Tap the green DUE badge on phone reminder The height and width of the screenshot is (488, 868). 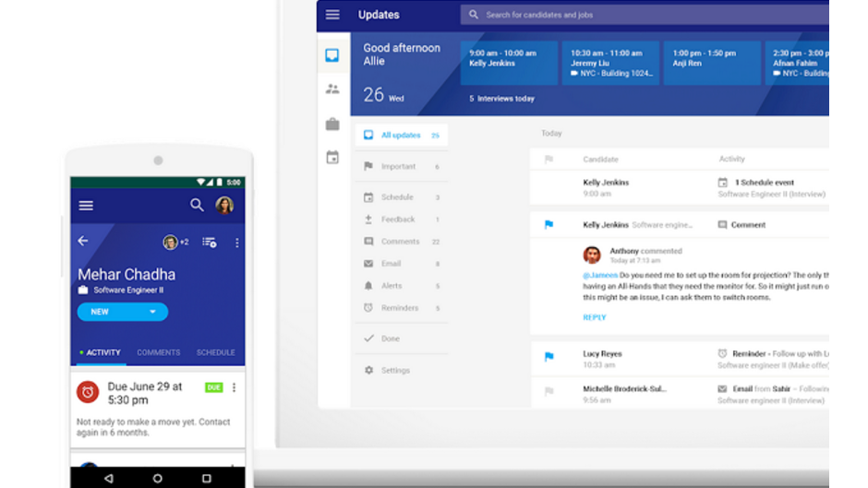click(213, 387)
